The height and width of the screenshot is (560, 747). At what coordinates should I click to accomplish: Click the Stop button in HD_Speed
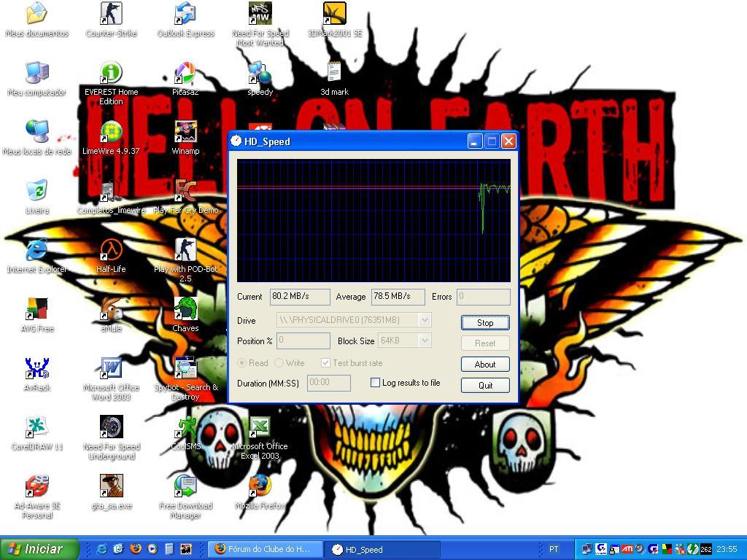(485, 322)
